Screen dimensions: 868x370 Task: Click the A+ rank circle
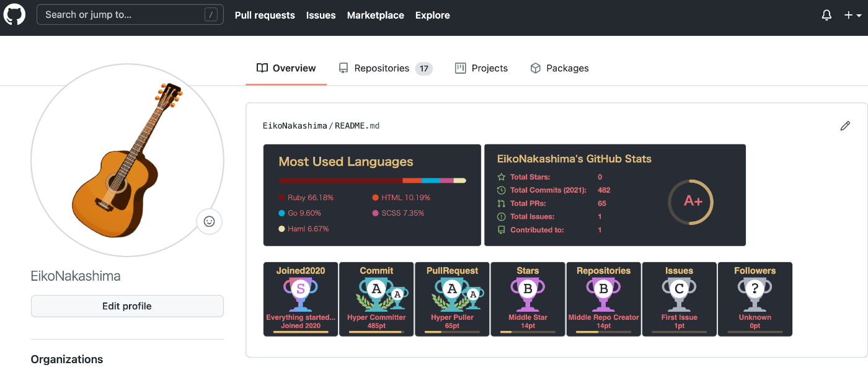coord(691,202)
